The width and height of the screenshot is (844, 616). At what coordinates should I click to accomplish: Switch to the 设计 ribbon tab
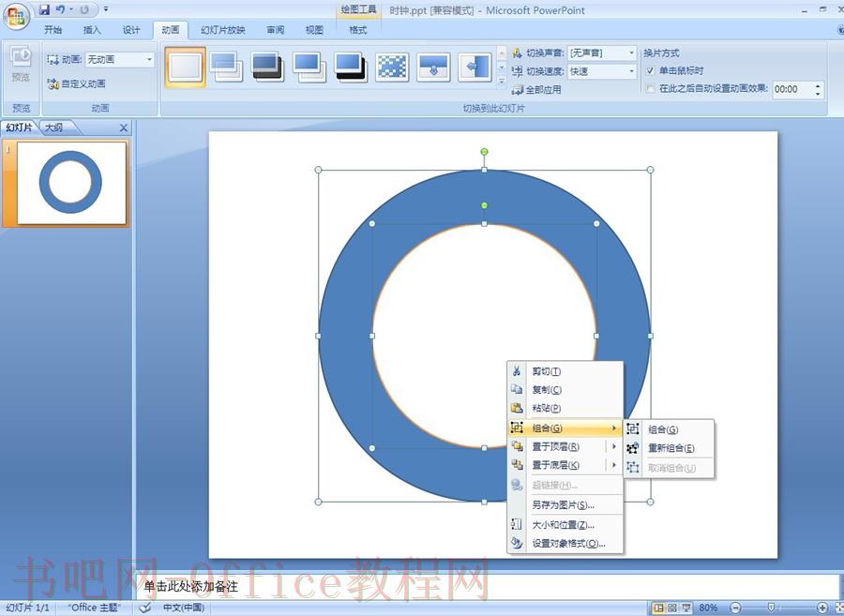130,30
